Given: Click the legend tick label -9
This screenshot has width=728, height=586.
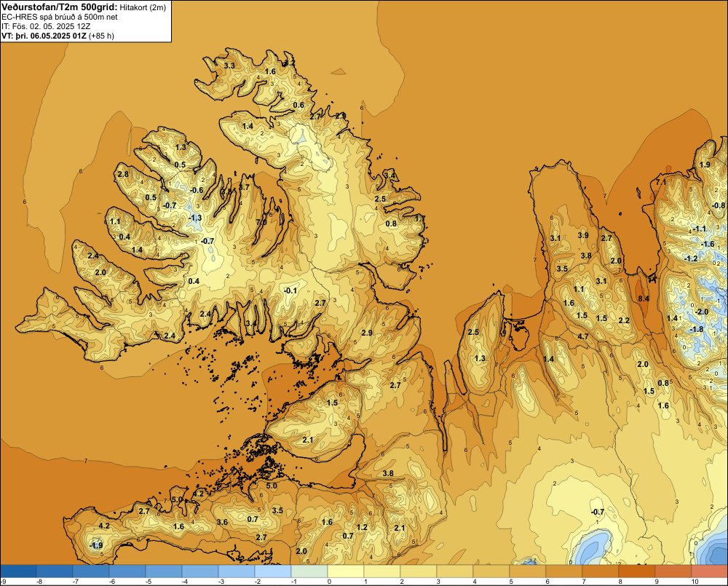Looking at the screenshot, I should point(3,582).
